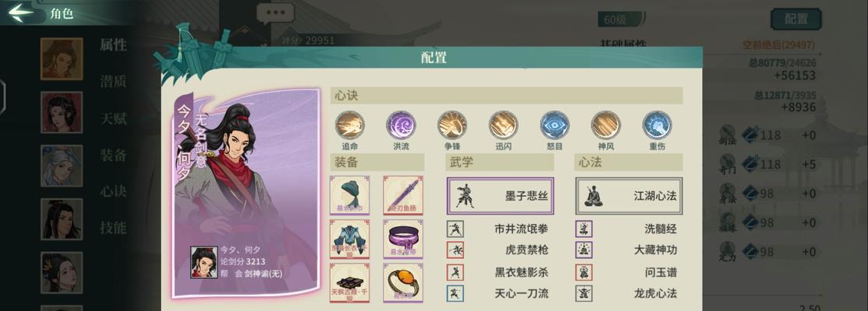Screen dimensions: 868x311
Task: Tap the 迅闪 heart-art icon
Action: pos(503,125)
